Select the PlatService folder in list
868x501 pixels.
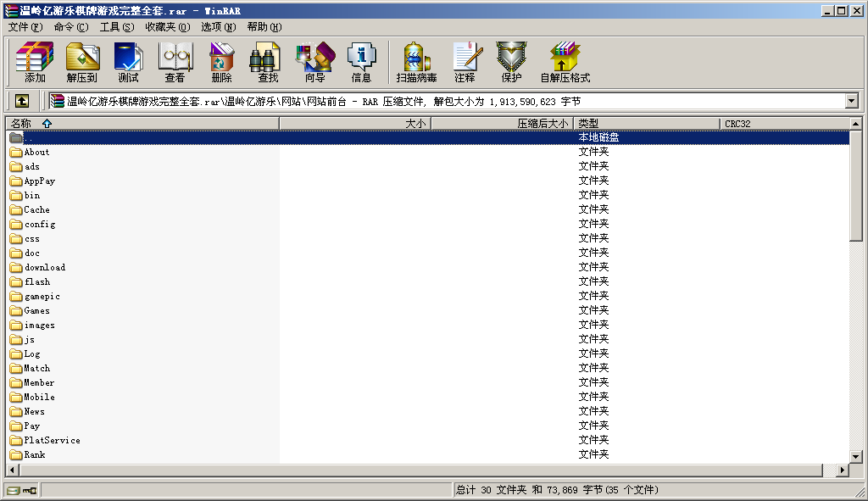click(x=52, y=440)
